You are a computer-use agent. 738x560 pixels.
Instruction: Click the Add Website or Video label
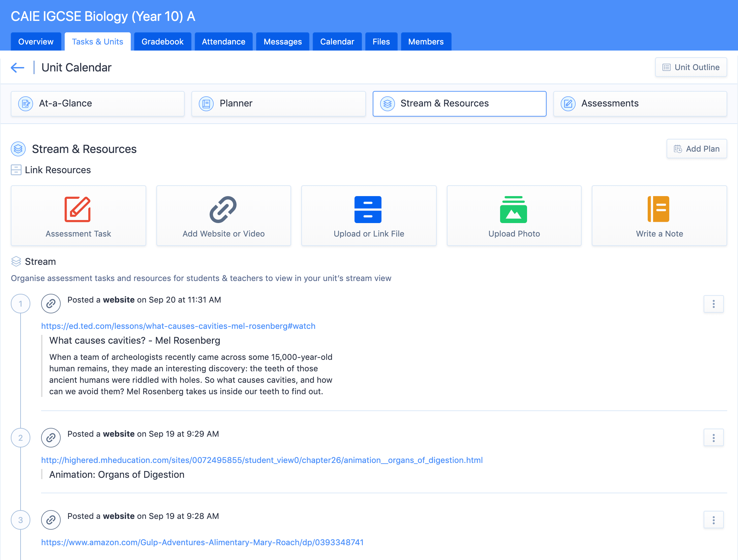[x=224, y=234]
